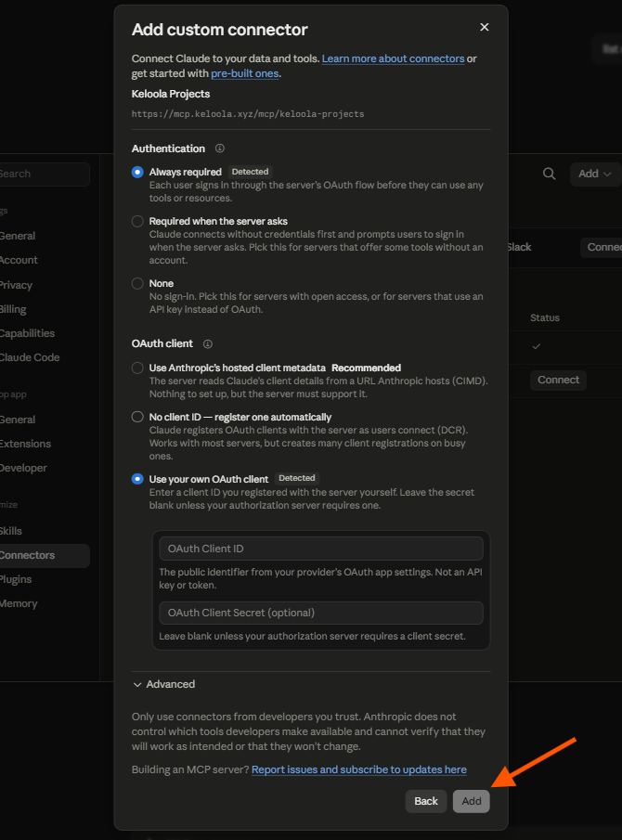622x840 pixels.
Task: Expand the Advanced section
Action: coord(164,684)
